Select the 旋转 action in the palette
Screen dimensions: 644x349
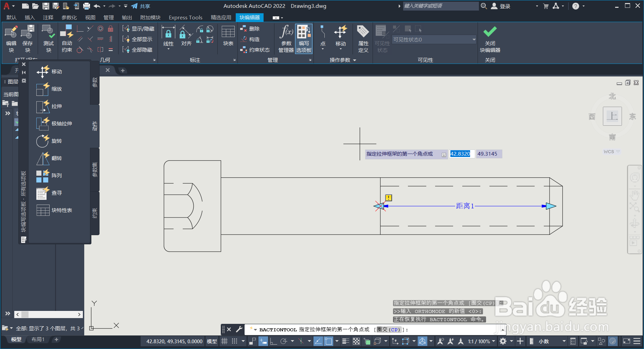tap(50, 141)
